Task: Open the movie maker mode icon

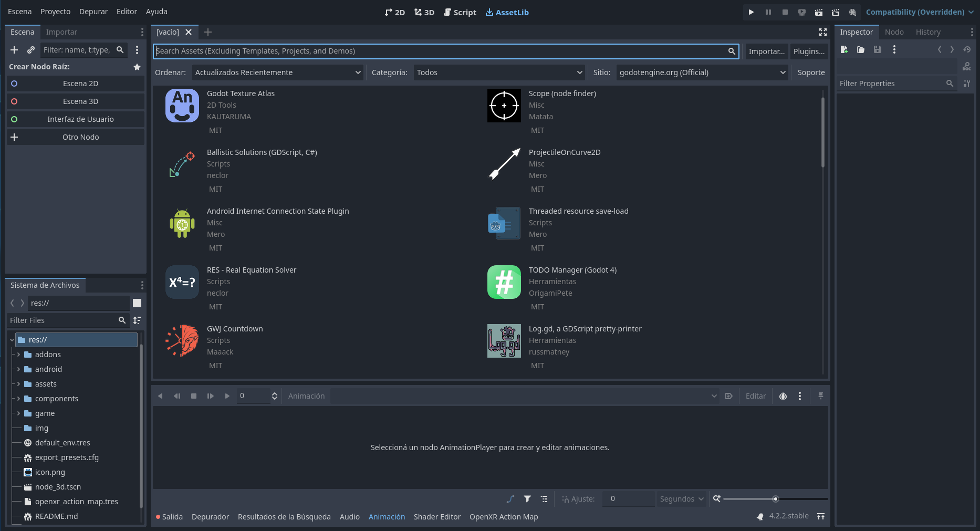Action: click(x=852, y=12)
